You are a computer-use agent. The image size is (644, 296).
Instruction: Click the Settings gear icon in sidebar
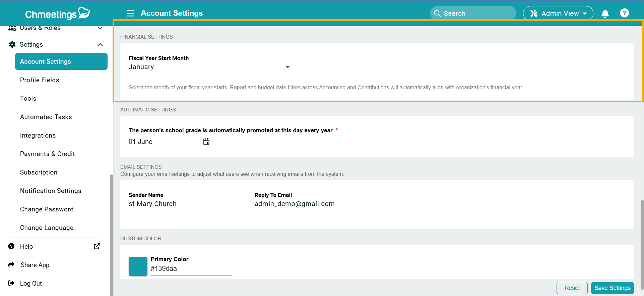tap(12, 44)
